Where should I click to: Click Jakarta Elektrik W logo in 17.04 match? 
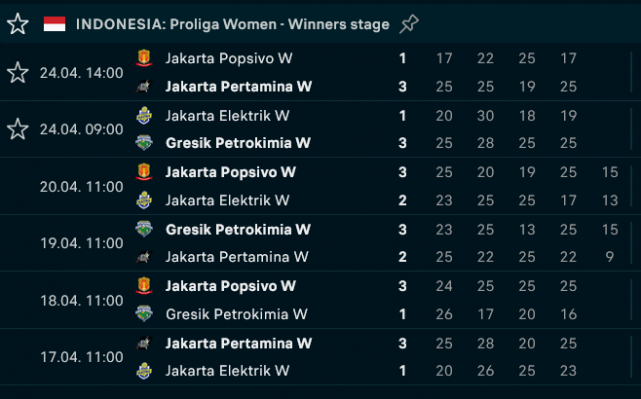pos(144,370)
